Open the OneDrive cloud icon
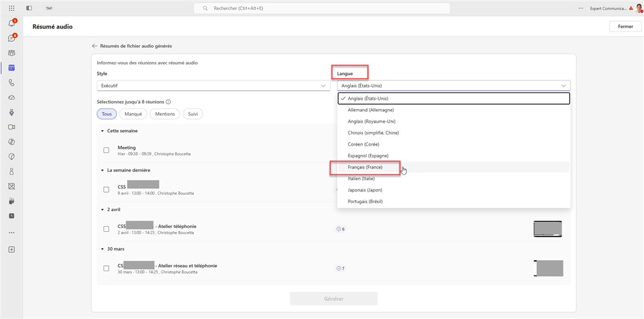This screenshot has height=319, width=644. (x=11, y=97)
